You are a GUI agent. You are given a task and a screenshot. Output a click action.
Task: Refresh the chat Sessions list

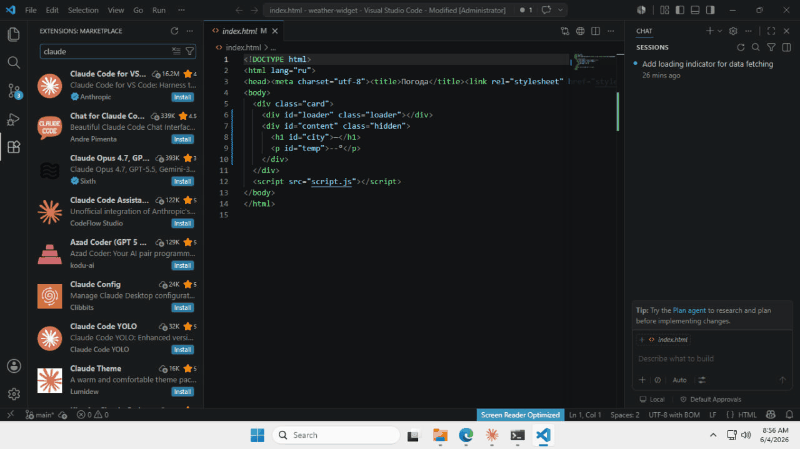coord(741,47)
